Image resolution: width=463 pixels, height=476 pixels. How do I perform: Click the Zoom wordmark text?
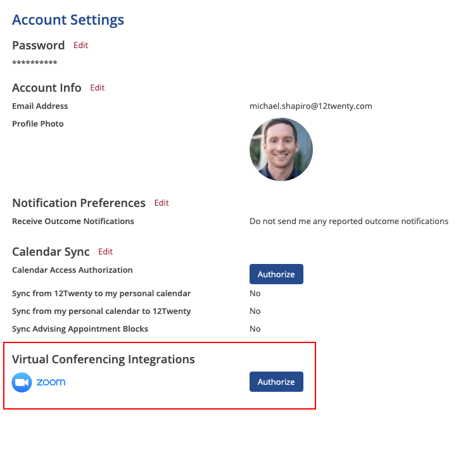[51, 382]
